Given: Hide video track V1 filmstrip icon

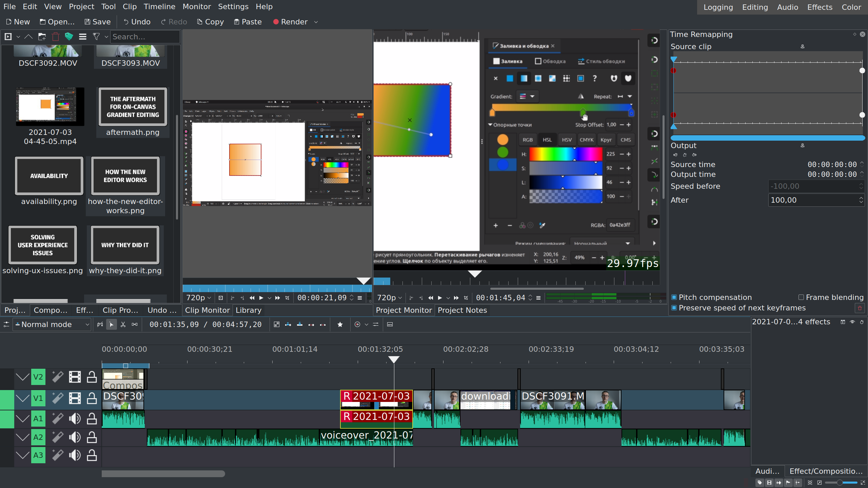Looking at the screenshot, I should point(75,398).
